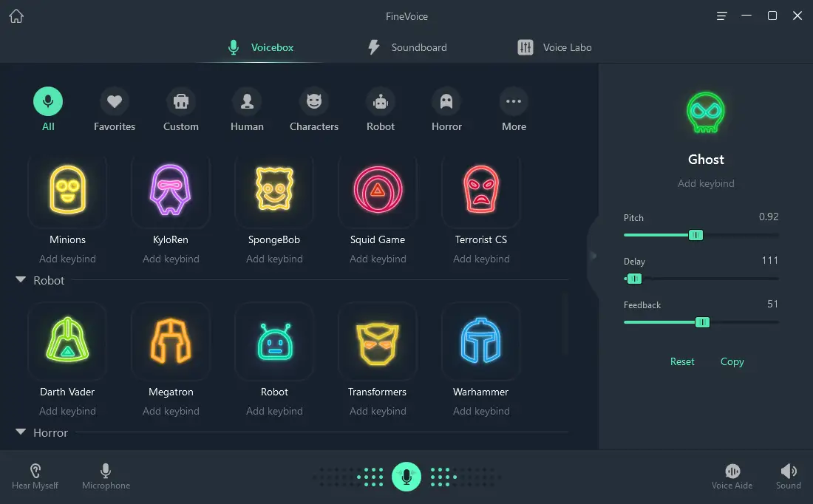Mute the Microphone in bottom bar
Viewport: 813px width, 504px height.
click(x=106, y=477)
